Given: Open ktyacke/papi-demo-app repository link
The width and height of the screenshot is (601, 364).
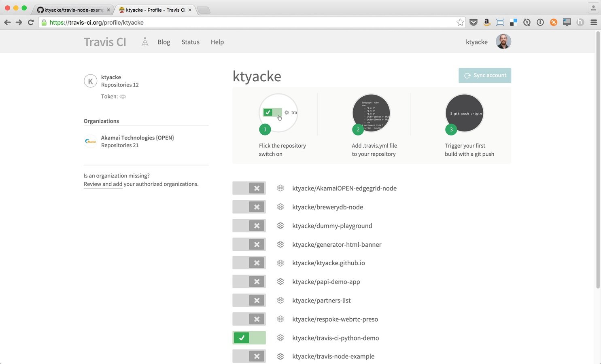Looking at the screenshot, I should coord(326,281).
